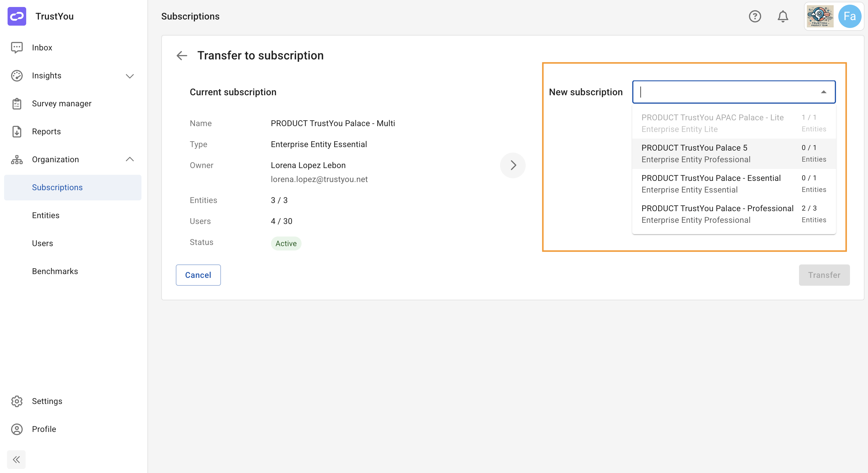This screenshot has width=868, height=473.
Task: Click the PRODUCT TrustYou Palace - Multi name
Action: coord(333,123)
